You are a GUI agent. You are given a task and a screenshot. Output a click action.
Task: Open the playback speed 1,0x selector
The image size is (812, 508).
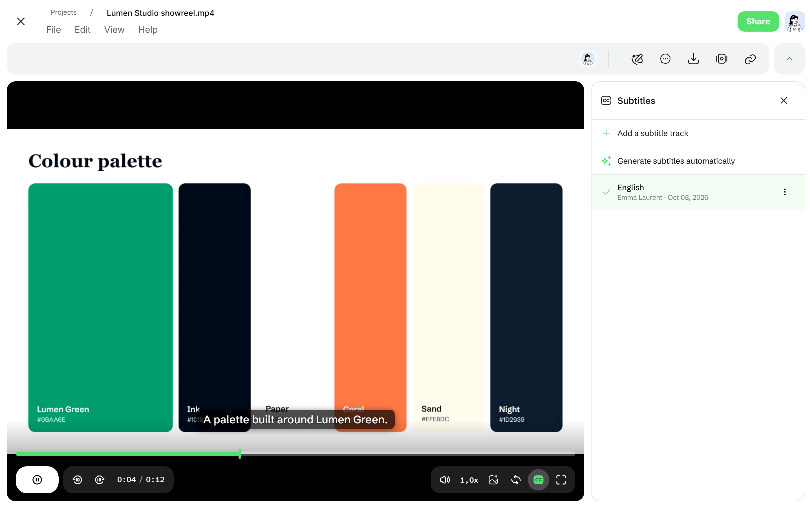click(x=469, y=480)
